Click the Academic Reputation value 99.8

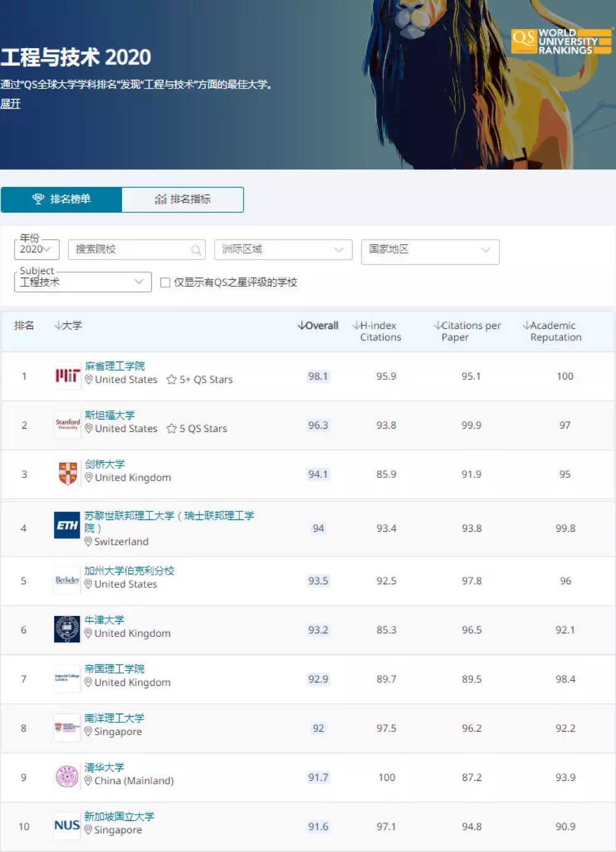(x=565, y=528)
